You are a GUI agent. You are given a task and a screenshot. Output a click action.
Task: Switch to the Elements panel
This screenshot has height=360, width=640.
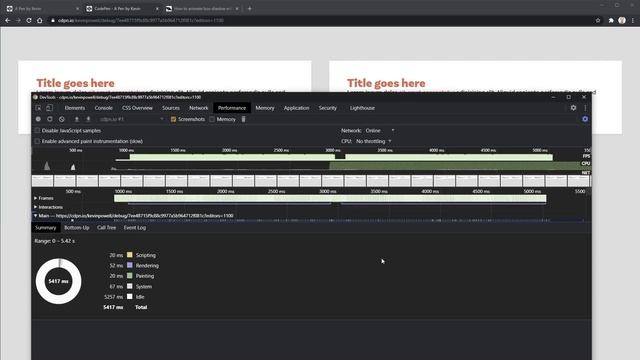point(75,108)
